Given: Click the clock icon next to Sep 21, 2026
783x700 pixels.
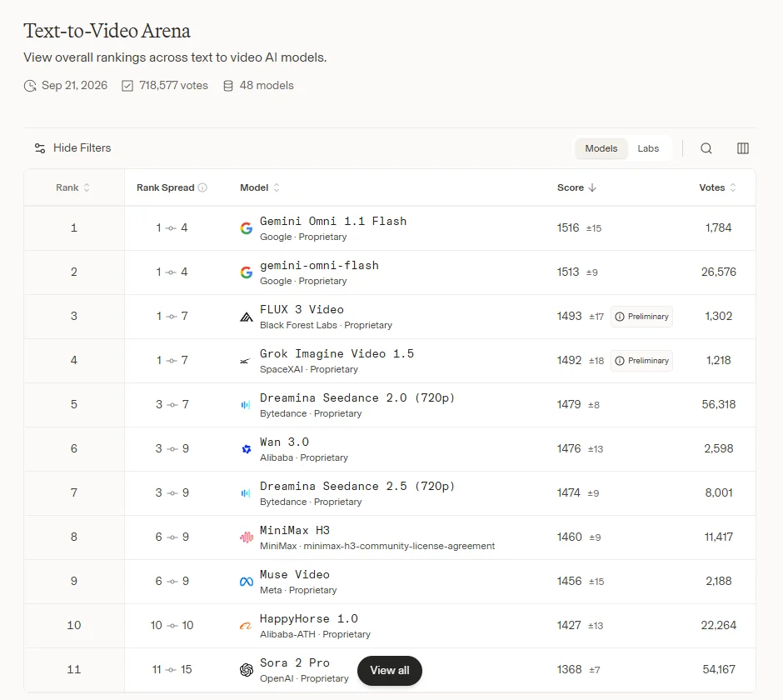Looking at the screenshot, I should (x=30, y=86).
